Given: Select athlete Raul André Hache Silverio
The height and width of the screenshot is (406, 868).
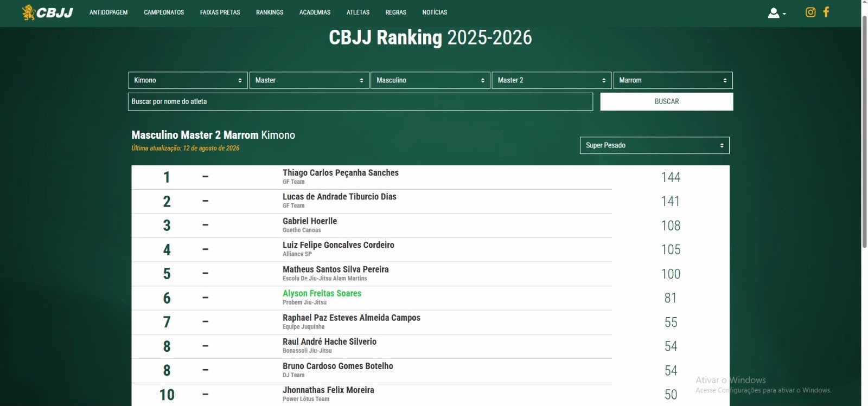Looking at the screenshot, I should coord(329,341).
